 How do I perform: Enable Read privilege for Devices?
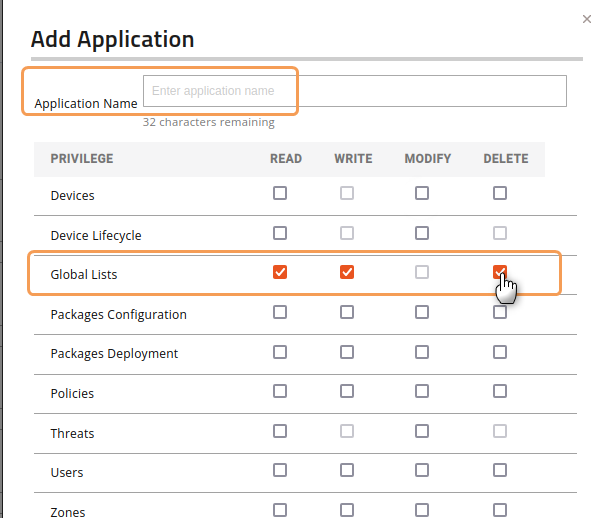click(280, 194)
